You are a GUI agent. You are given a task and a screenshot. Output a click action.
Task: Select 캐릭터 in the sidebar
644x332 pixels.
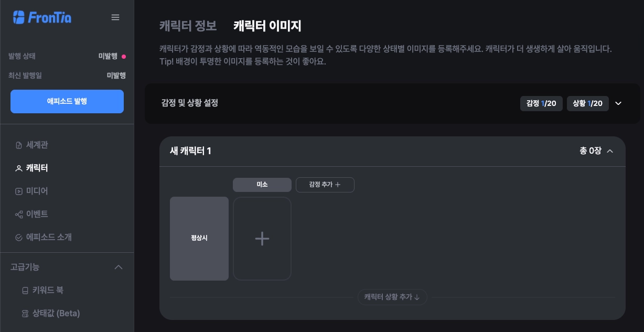tap(37, 168)
